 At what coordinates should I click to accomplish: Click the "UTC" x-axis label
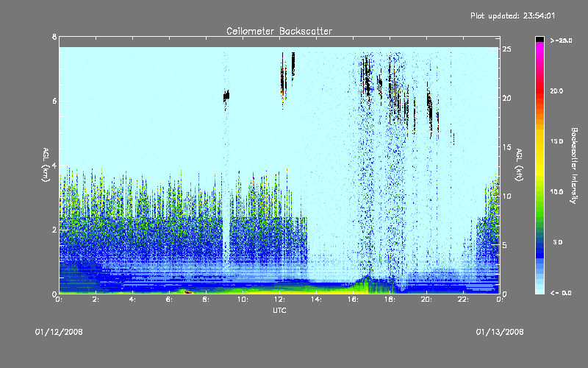coord(279,310)
